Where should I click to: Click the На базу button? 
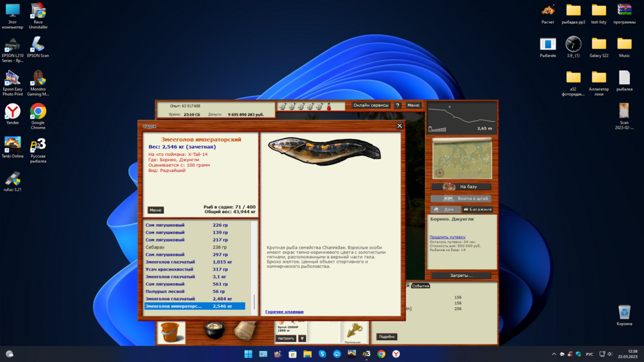[x=461, y=187]
